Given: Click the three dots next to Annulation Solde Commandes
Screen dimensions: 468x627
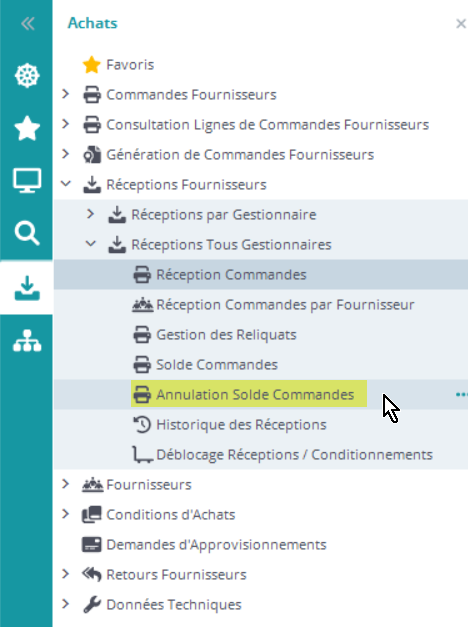Looking at the screenshot, I should click(461, 395).
